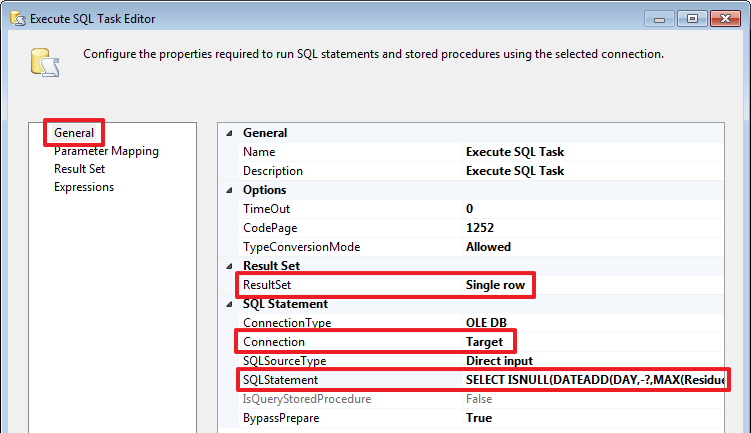This screenshot has height=433, width=751.
Task: Collapse the Options property category
Action: (x=229, y=190)
